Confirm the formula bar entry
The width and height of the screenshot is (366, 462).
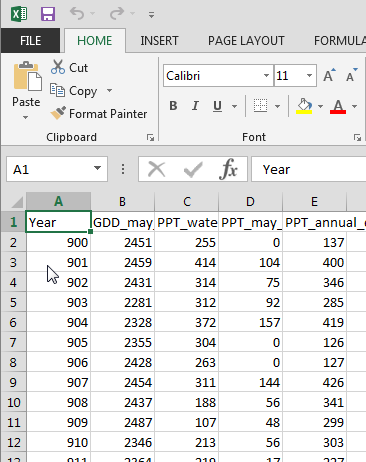click(x=193, y=169)
